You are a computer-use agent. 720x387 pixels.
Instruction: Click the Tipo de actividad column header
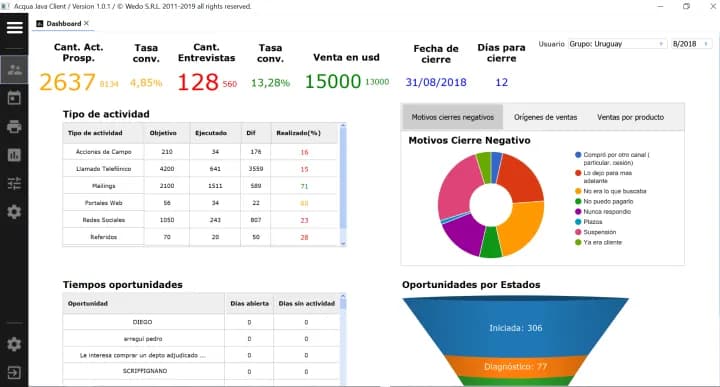click(x=103, y=133)
